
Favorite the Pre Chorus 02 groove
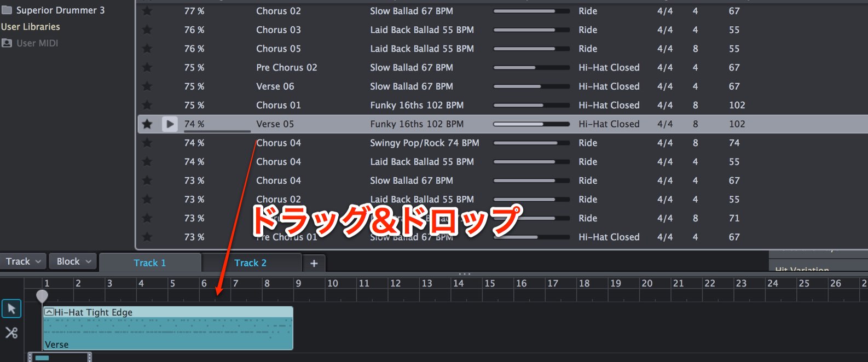147,68
